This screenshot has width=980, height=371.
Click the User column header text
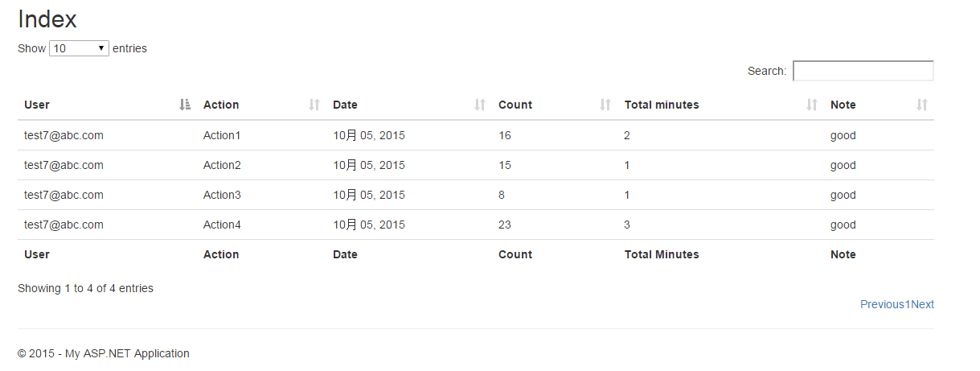click(37, 105)
